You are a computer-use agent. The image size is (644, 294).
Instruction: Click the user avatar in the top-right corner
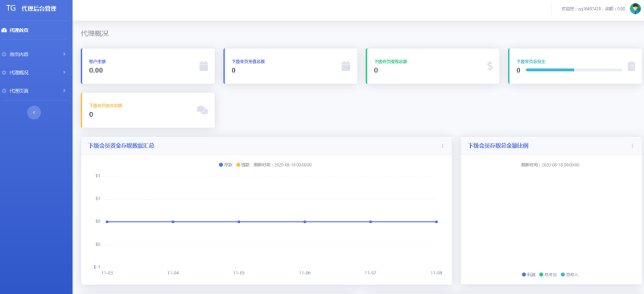pyautogui.click(x=635, y=9)
